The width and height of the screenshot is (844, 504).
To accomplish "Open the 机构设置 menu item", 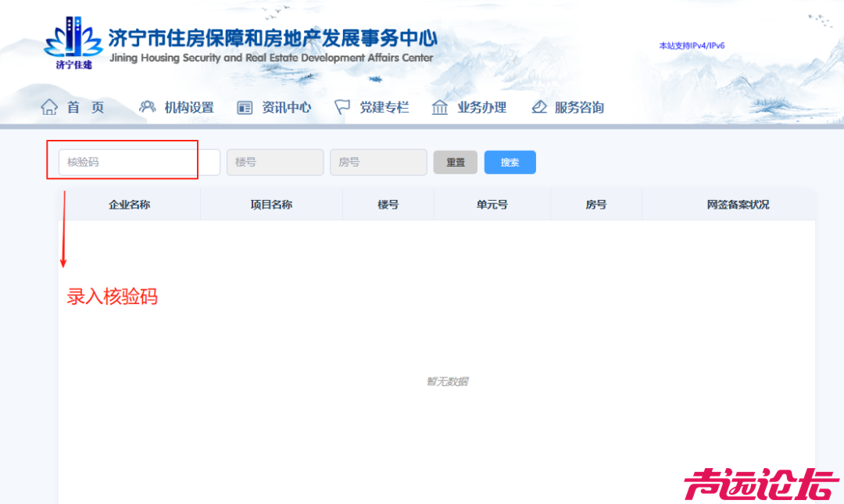I will [188, 107].
